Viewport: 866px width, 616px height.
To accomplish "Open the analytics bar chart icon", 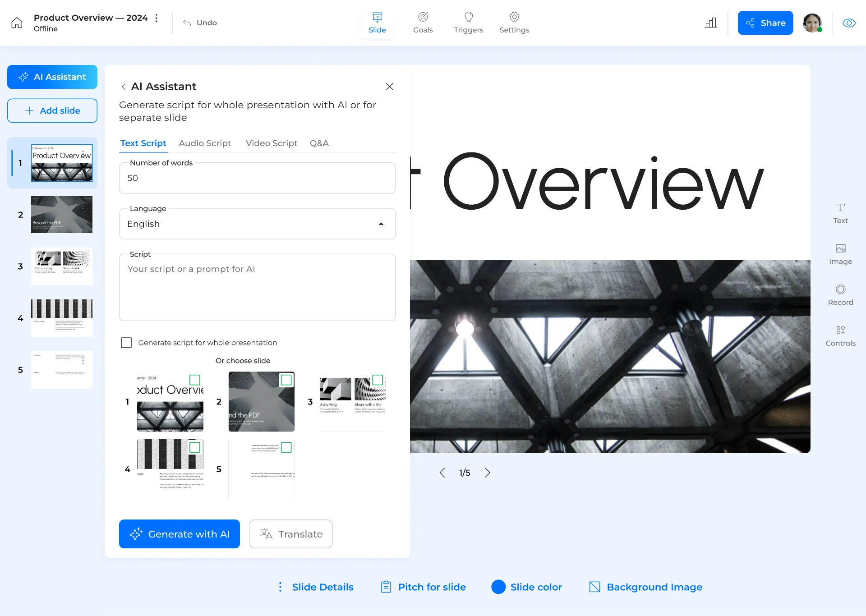I will 711,23.
